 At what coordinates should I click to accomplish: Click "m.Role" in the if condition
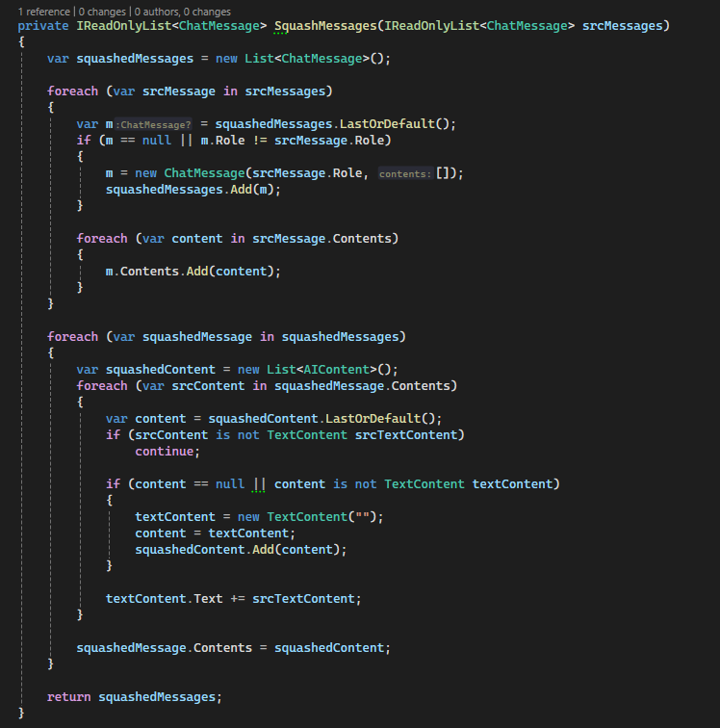click(222, 141)
